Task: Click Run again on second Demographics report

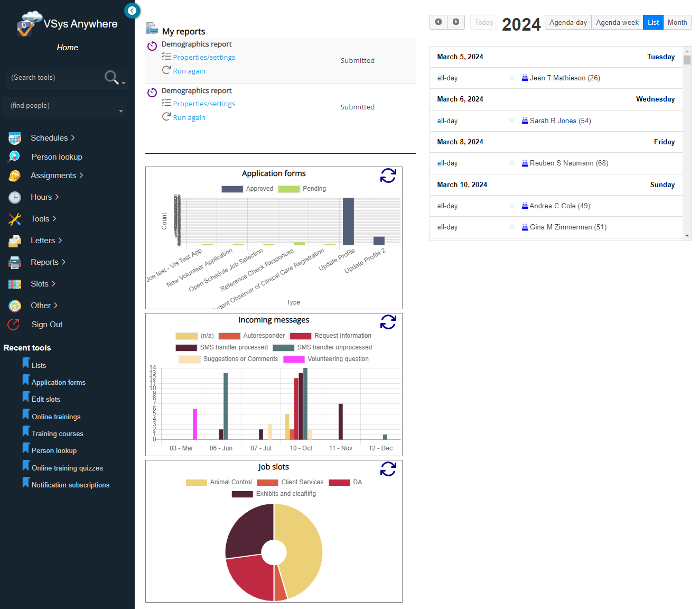Action: point(189,118)
